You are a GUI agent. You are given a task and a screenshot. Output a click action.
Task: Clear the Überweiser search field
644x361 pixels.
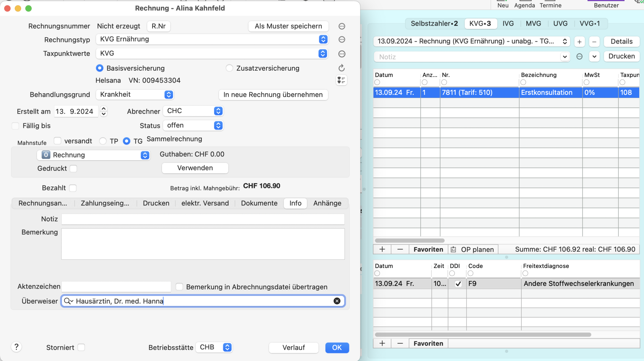click(337, 301)
